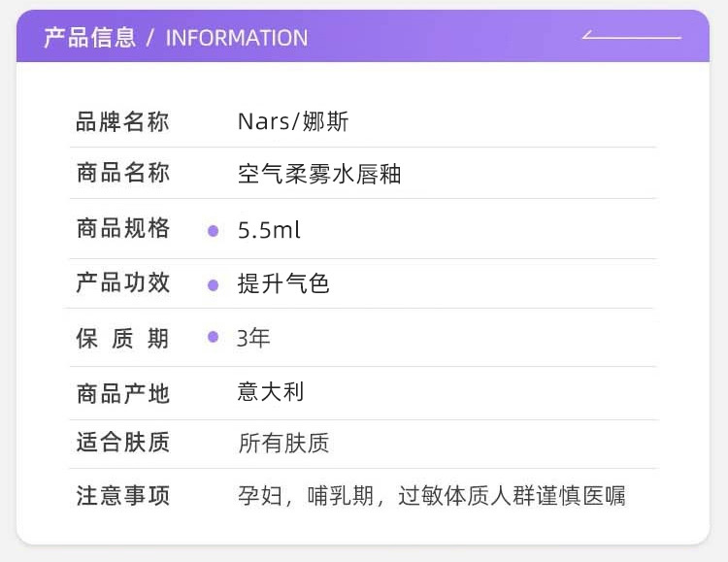Select the 所有肤质 skin type value

tap(283, 444)
